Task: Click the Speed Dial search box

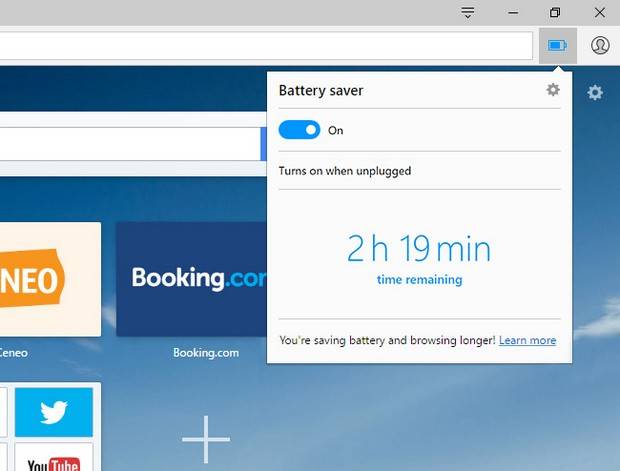Action: point(130,144)
